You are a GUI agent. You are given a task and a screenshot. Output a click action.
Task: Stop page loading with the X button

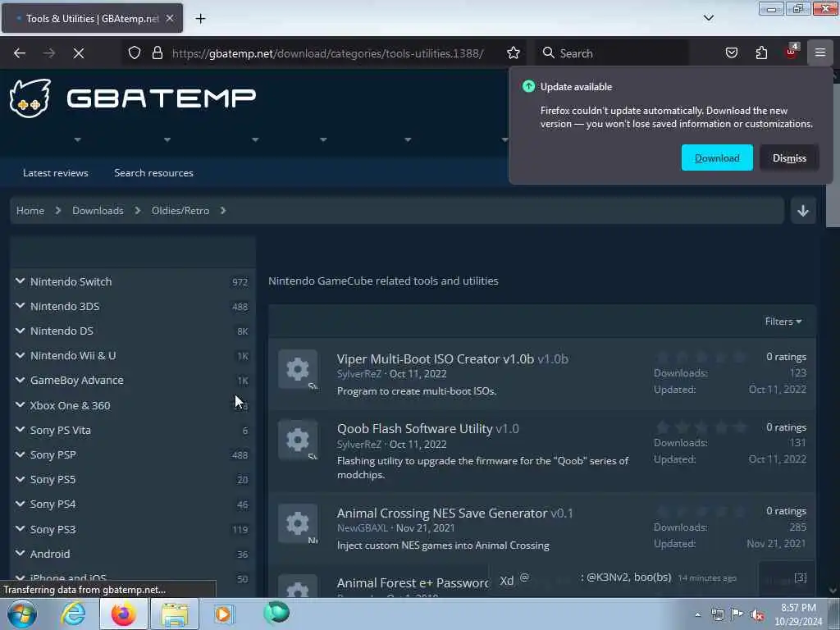[79, 53]
